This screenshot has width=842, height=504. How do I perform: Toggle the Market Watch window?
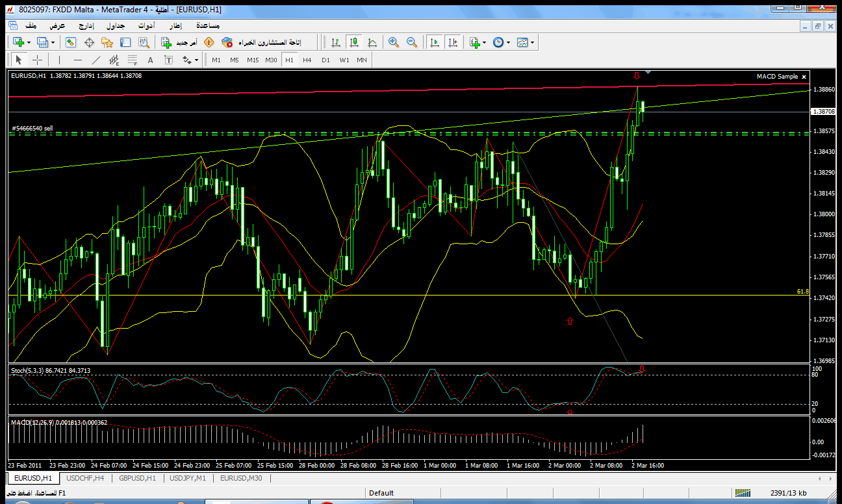click(71, 42)
